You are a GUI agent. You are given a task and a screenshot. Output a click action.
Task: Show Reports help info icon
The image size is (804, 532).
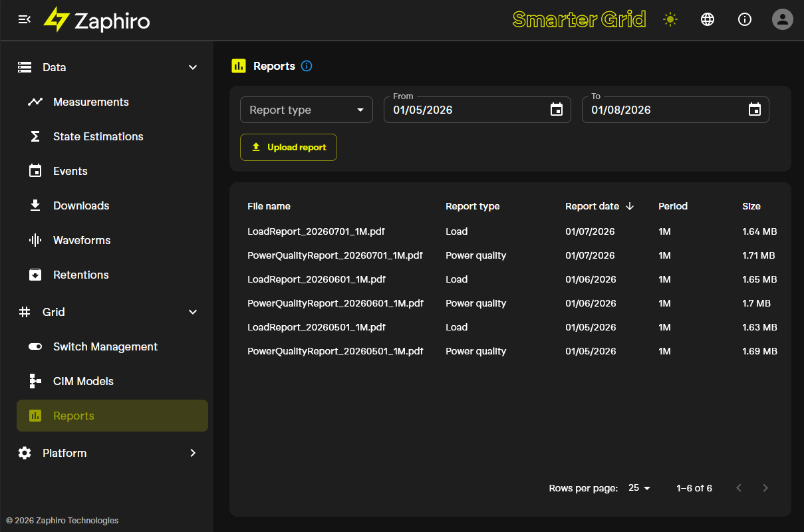[x=307, y=66]
